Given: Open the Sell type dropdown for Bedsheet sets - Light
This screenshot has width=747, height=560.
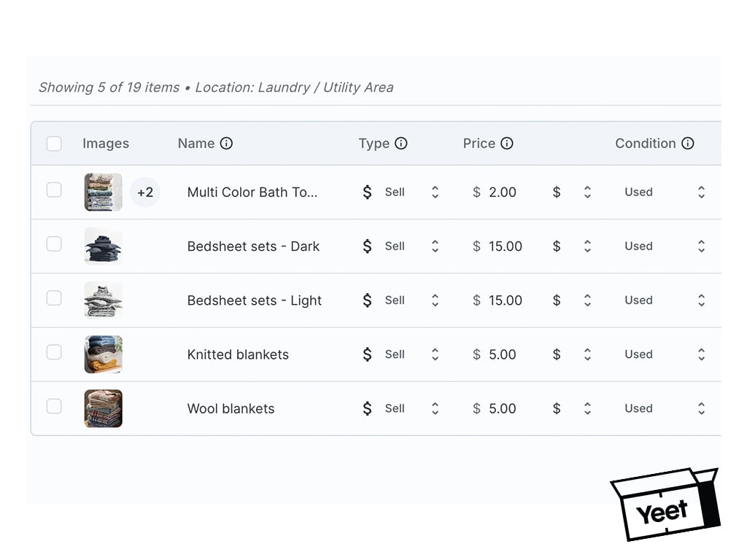Looking at the screenshot, I should point(435,300).
